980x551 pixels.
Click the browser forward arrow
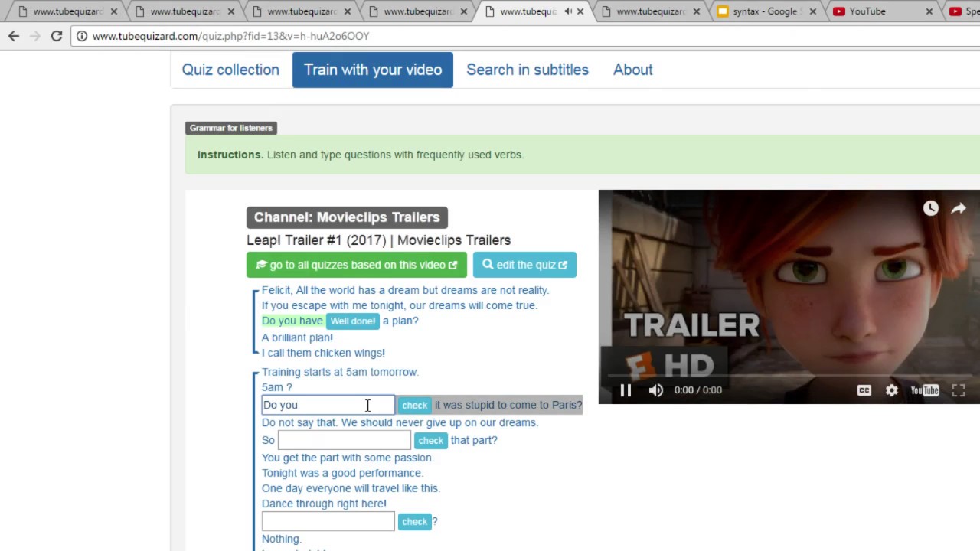click(35, 36)
